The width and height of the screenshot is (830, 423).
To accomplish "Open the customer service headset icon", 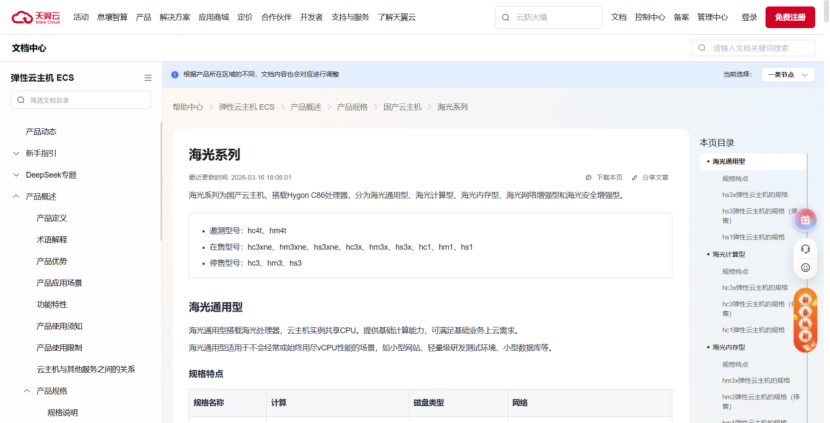I will 806,249.
